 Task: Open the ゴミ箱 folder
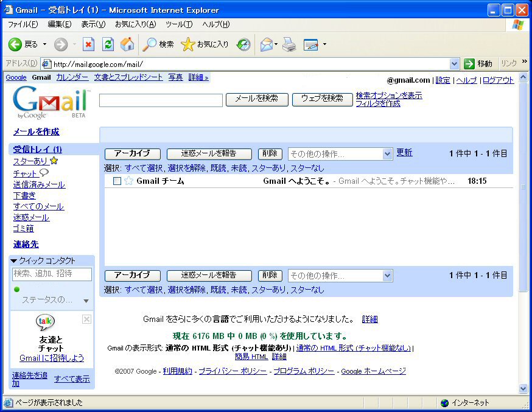click(23, 229)
